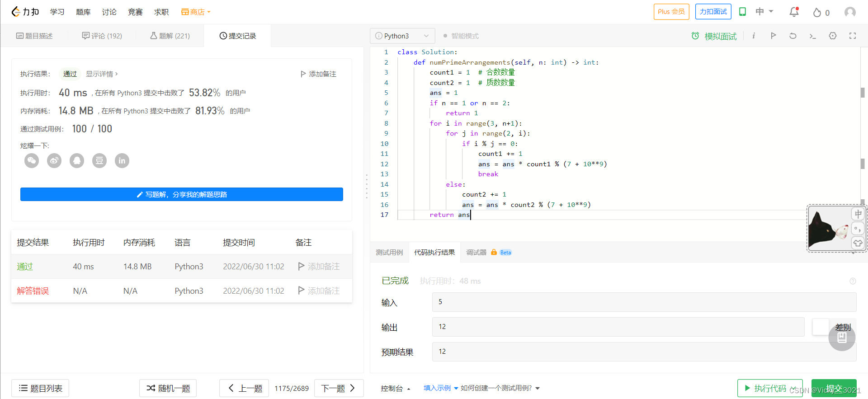Open the 竞赛 menu
This screenshot has height=399, width=868.
135,12
